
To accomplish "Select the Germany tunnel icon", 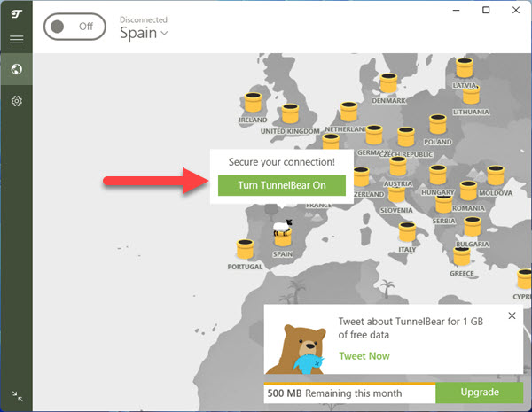I will click(374, 135).
